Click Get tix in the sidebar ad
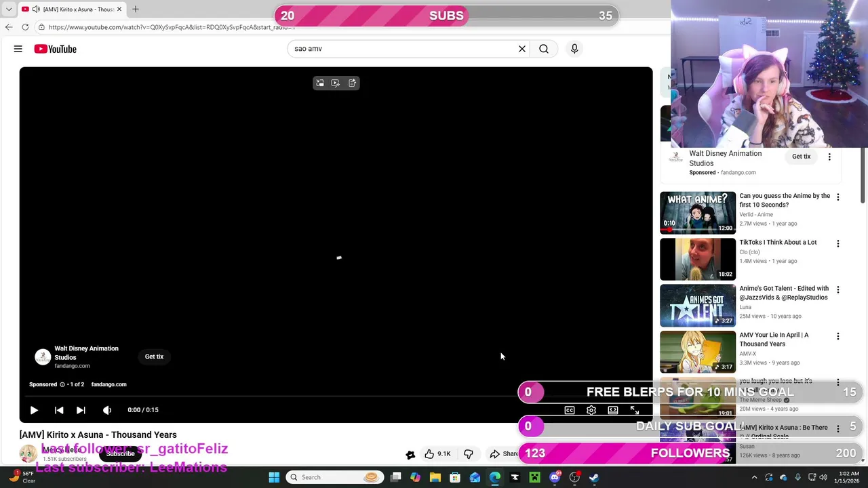868x488 pixels. (801, 157)
